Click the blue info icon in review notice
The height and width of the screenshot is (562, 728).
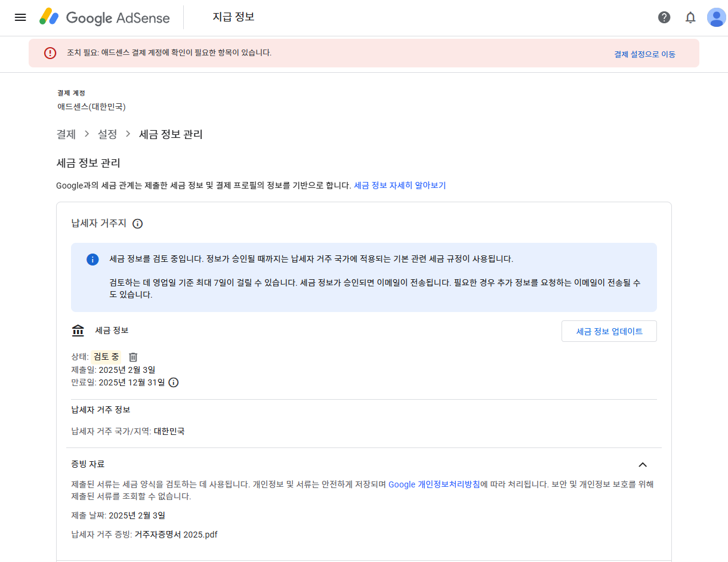(x=92, y=259)
